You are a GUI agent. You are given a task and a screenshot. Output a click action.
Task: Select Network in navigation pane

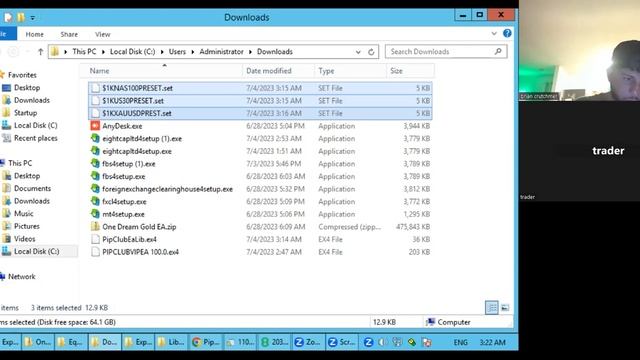point(22,277)
